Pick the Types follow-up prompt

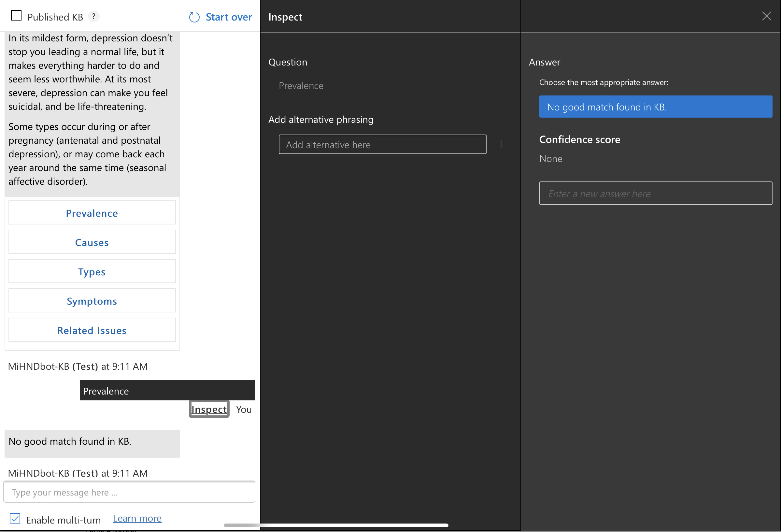[x=92, y=272]
